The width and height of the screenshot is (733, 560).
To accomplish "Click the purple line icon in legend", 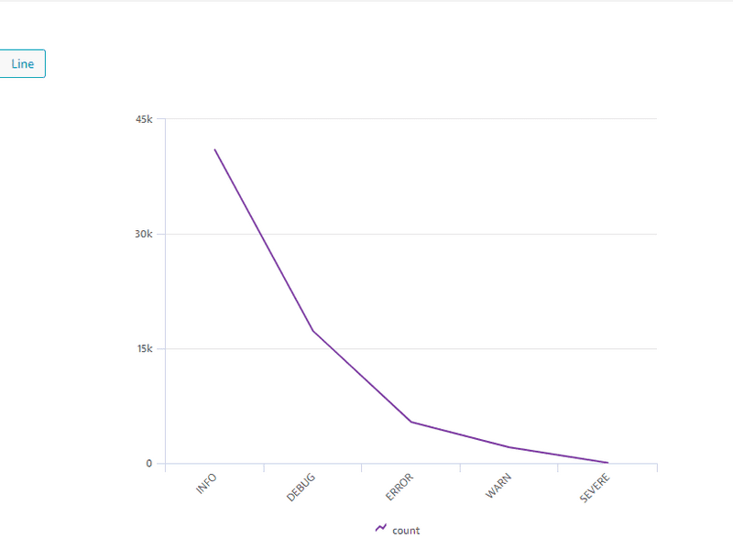I will (381, 529).
